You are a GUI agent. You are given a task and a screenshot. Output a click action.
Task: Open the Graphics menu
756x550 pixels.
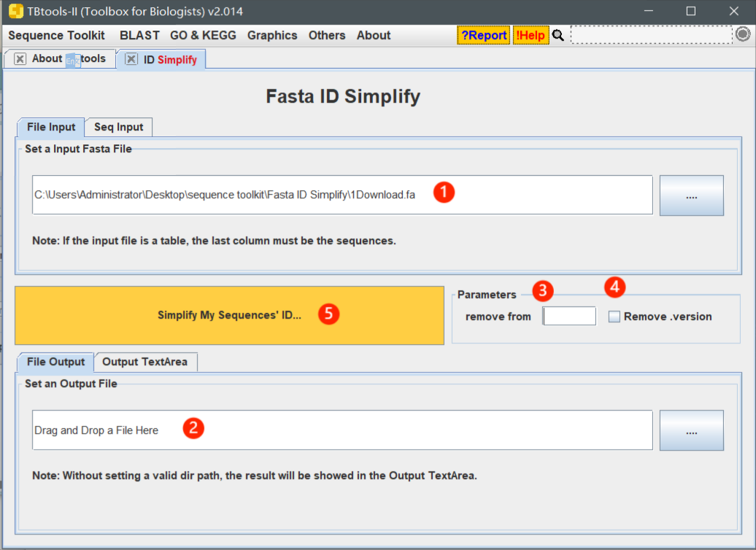pos(272,35)
